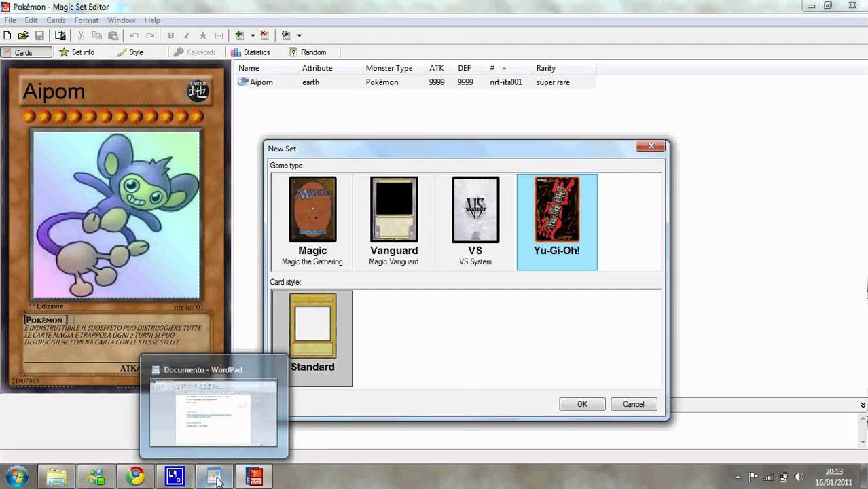
Task: Click the Export set toolbar icon
Action: pyautogui.click(x=60, y=35)
